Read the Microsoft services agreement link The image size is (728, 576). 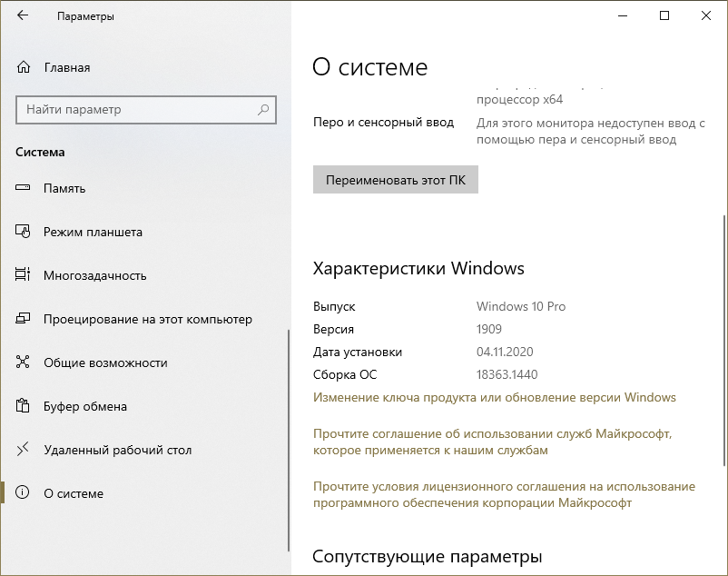492,442
